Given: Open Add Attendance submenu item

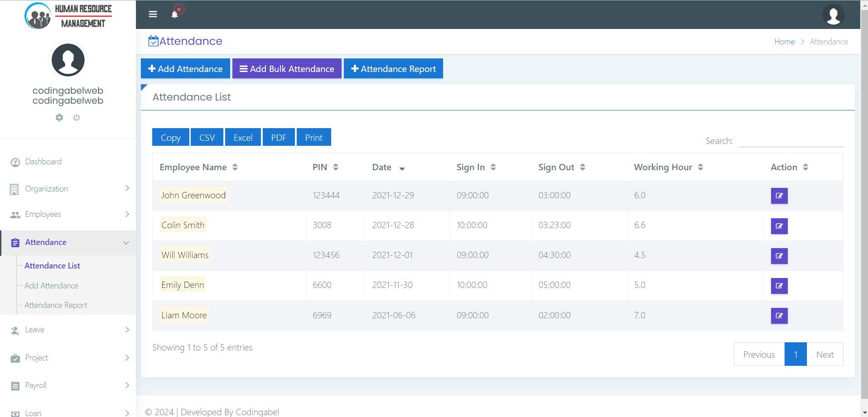Looking at the screenshot, I should (51, 286).
